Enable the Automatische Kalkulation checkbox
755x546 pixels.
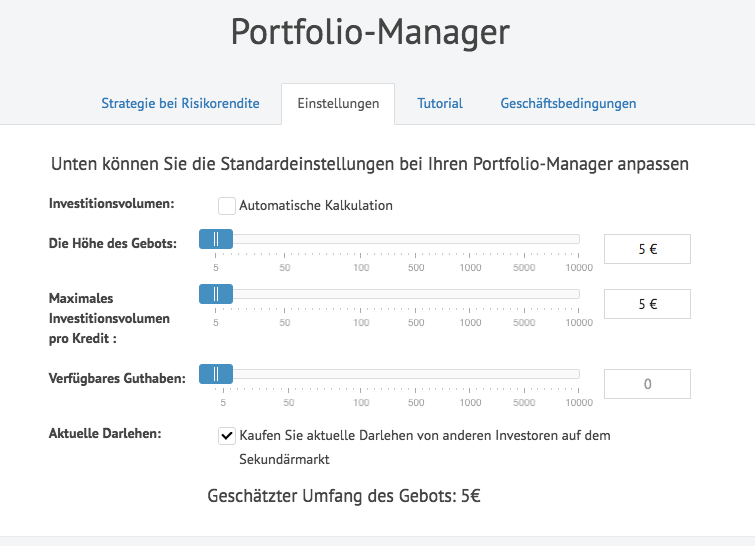click(x=227, y=206)
